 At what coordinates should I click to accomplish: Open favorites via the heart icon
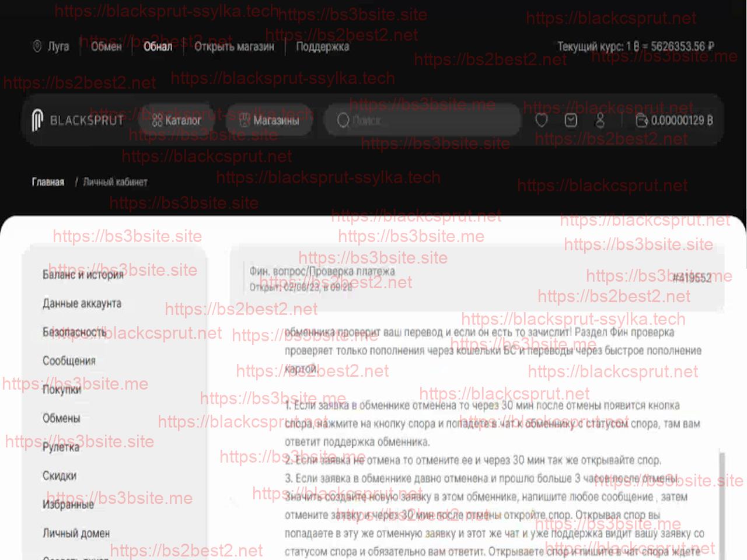coord(542,120)
